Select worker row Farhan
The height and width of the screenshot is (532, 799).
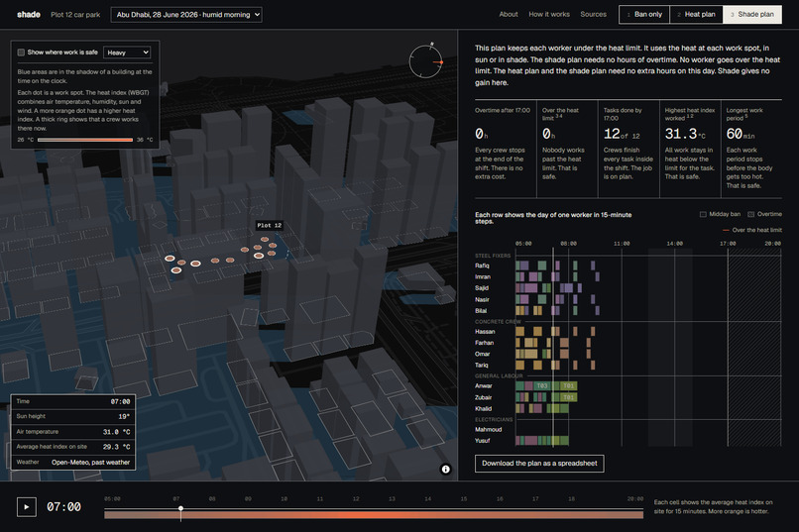pyautogui.click(x=628, y=343)
